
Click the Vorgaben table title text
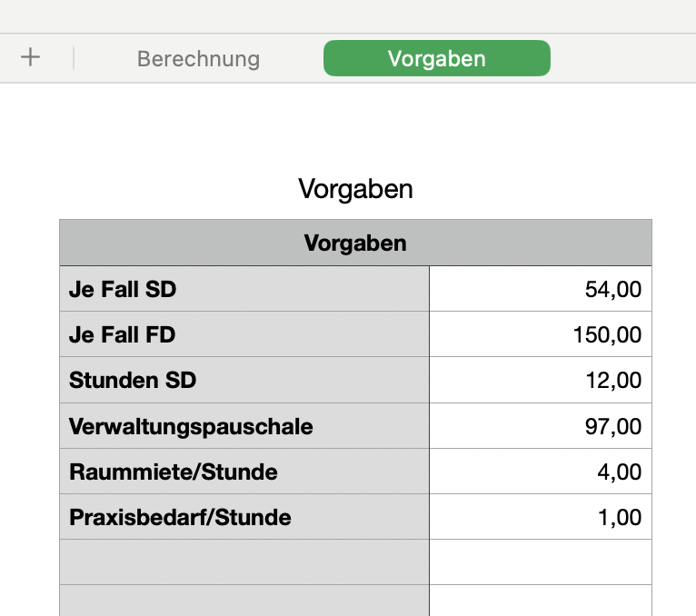point(355,189)
